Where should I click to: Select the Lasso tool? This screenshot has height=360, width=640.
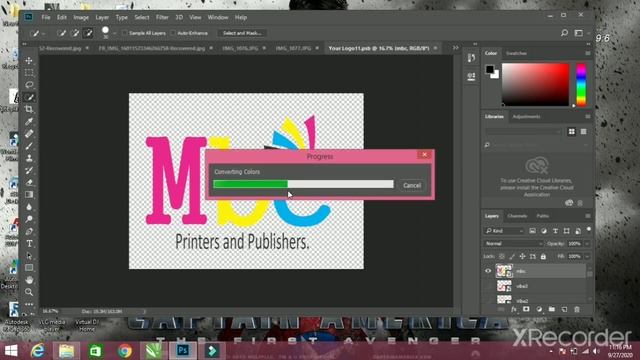[x=29, y=85]
